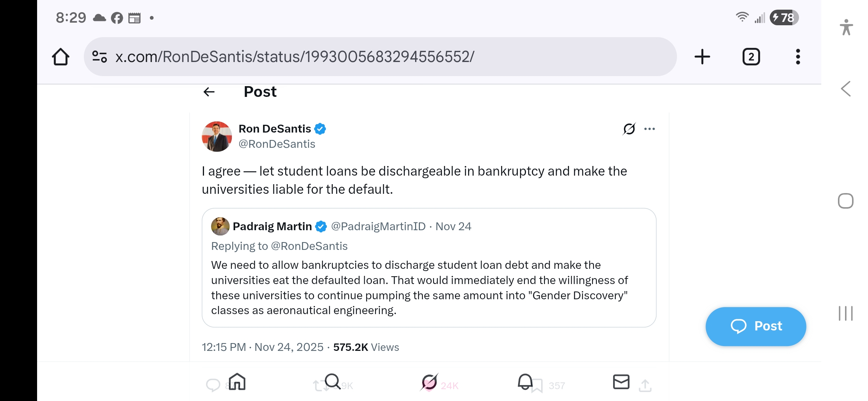Open the Grok tab in bottom navigation
This screenshot has height=401, width=868.
click(x=429, y=382)
